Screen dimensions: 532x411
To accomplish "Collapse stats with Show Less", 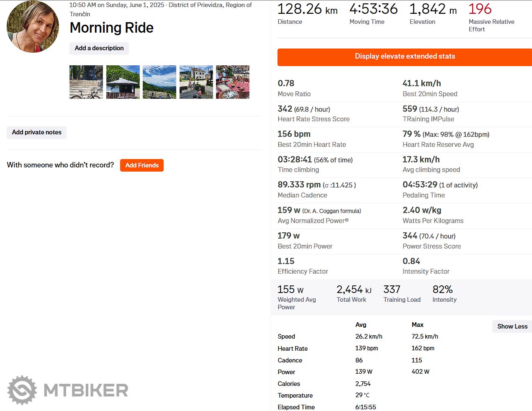I will [x=512, y=326].
